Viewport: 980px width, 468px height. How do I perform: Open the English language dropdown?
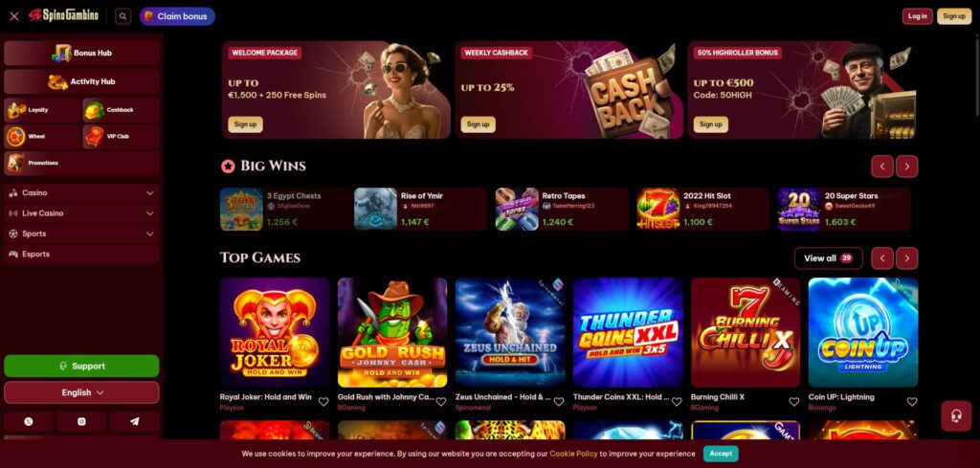click(x=82, y=392)
